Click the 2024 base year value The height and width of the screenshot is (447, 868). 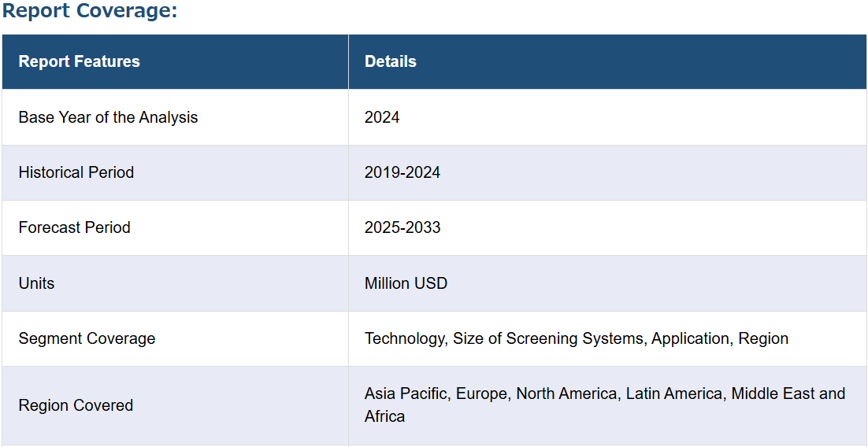[382, 117]
